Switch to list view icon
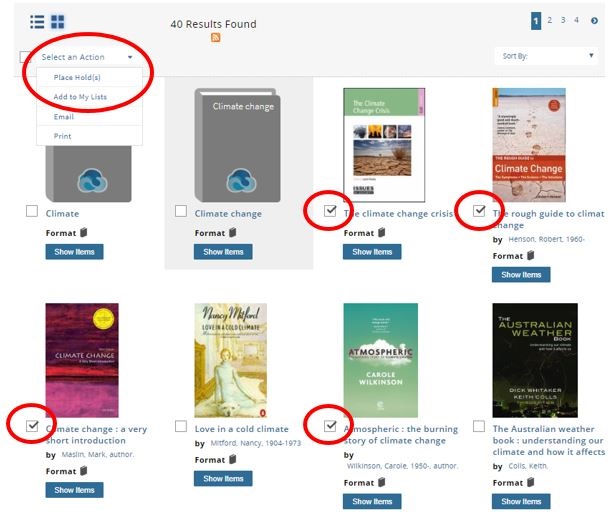Image resolution: width=612 pixels, height=512 pixels. coord(37,22)
